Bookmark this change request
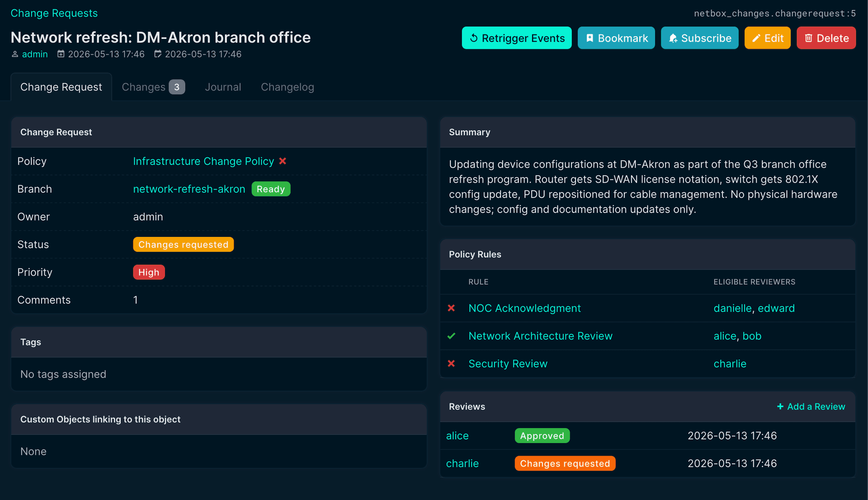868x500 pixels. (616, 38)
